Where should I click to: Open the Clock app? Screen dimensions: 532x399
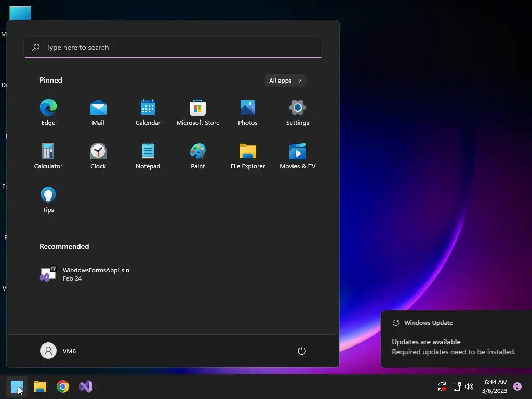(x=98, y=156)
